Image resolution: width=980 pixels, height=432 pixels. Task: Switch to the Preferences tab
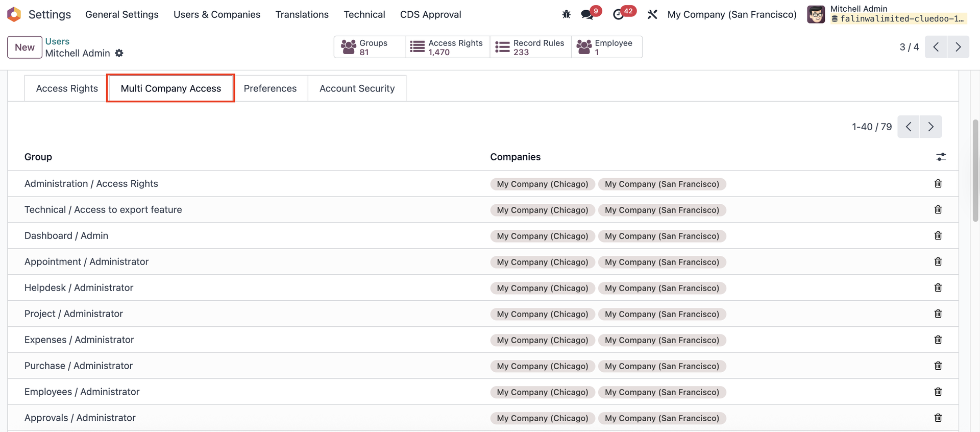[270, 88]
